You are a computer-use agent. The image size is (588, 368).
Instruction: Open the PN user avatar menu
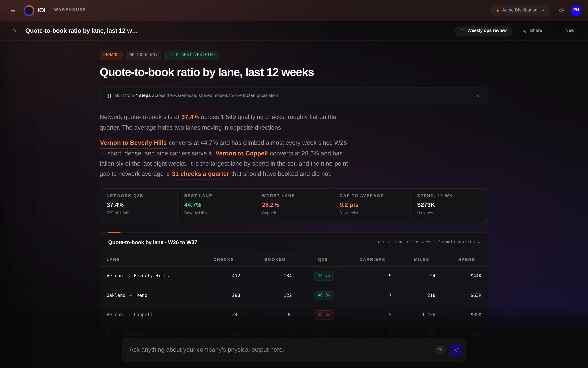(576, 10)
